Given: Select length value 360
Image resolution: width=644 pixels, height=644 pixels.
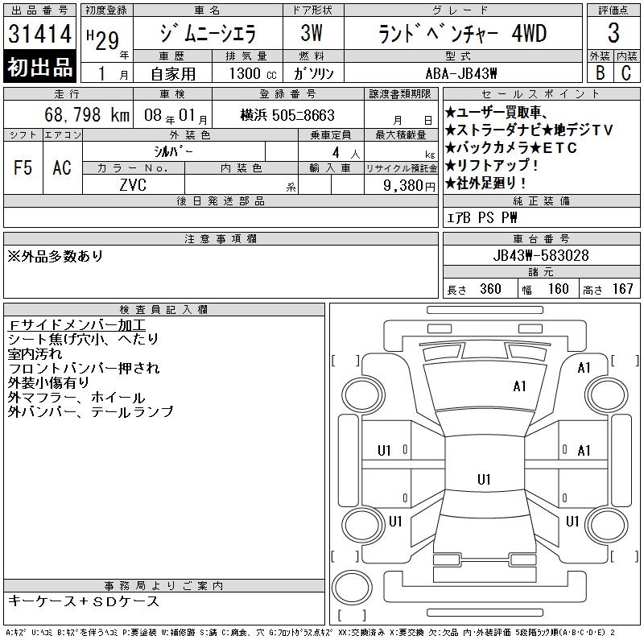Looking at the screenshot, I should tap(490, 289).
